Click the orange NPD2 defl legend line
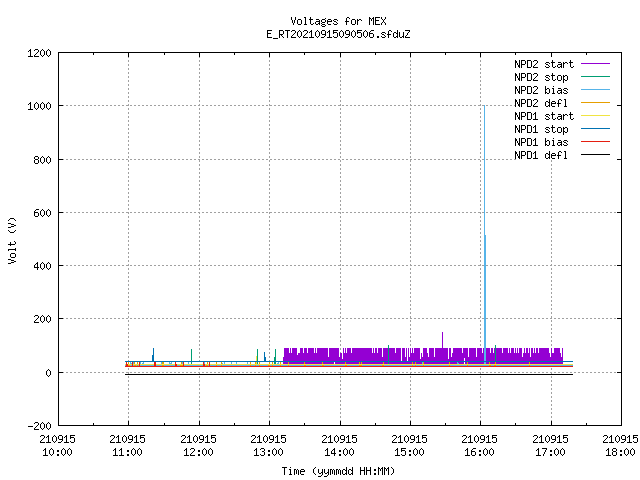This screenshot has height=480, width=640. point(595,102)
